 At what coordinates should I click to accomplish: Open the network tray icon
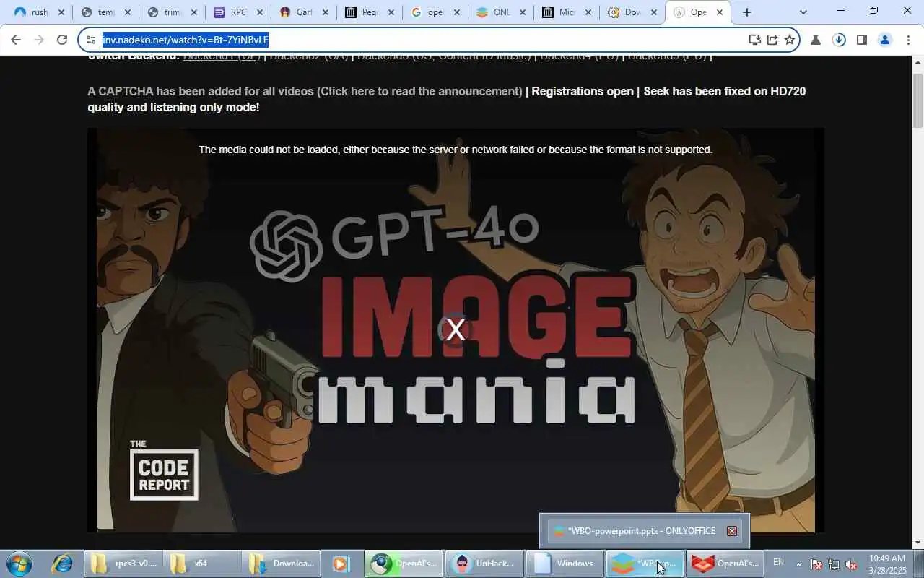[x=834, y=564]
